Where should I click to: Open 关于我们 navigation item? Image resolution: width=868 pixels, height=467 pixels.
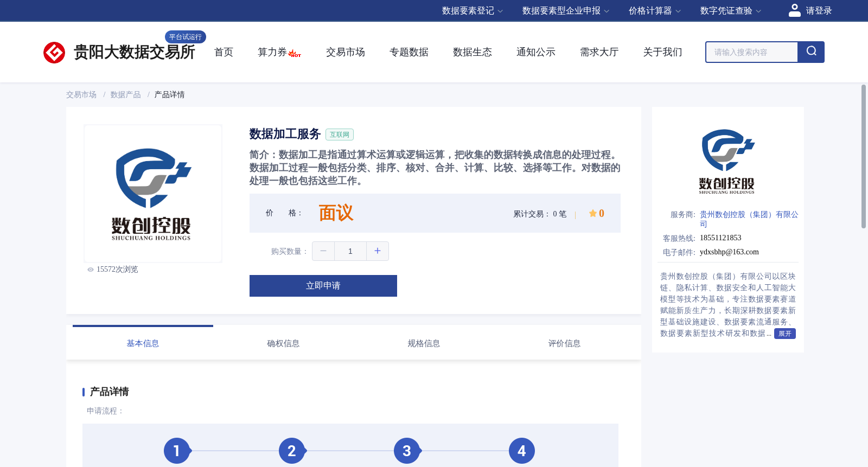(x=663, y=52)
